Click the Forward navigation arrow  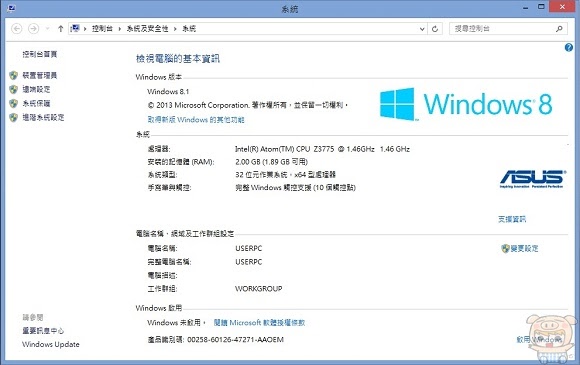[x=34, y=28]
